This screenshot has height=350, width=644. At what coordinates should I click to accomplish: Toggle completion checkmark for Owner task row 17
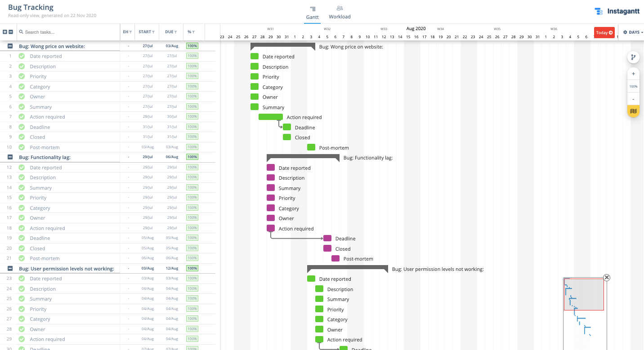click(x=22, y=217)
